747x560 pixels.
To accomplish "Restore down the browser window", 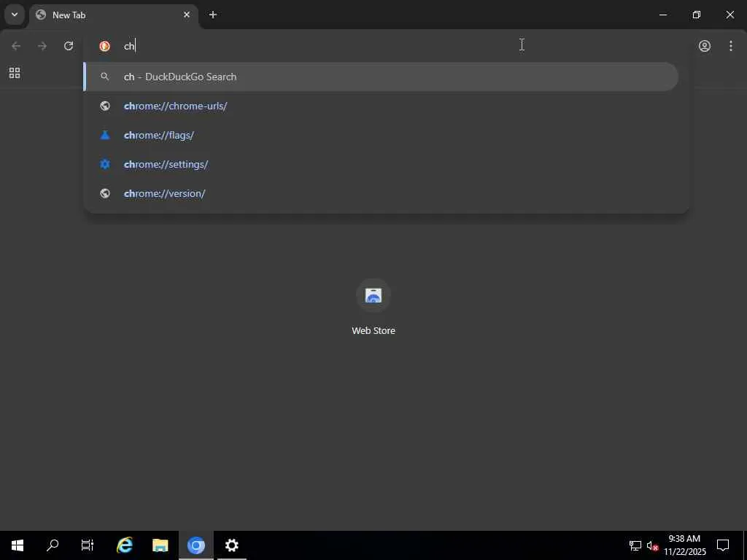I will tap(697, 15).
